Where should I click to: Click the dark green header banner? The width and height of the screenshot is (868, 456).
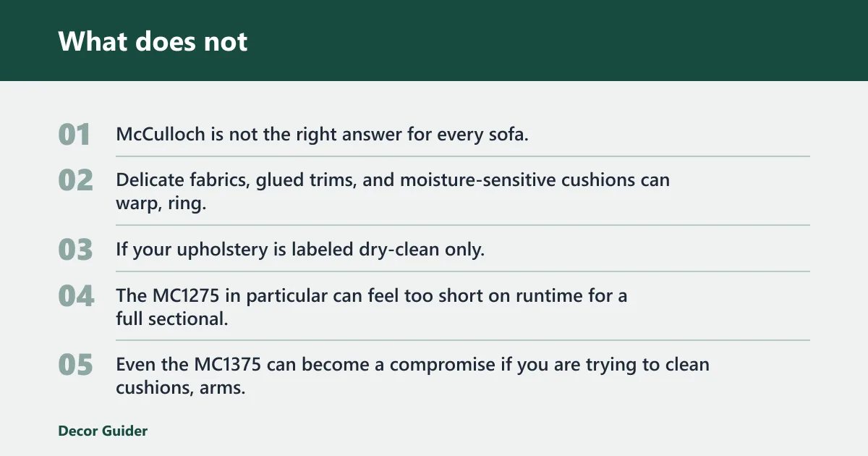(434, 41)
